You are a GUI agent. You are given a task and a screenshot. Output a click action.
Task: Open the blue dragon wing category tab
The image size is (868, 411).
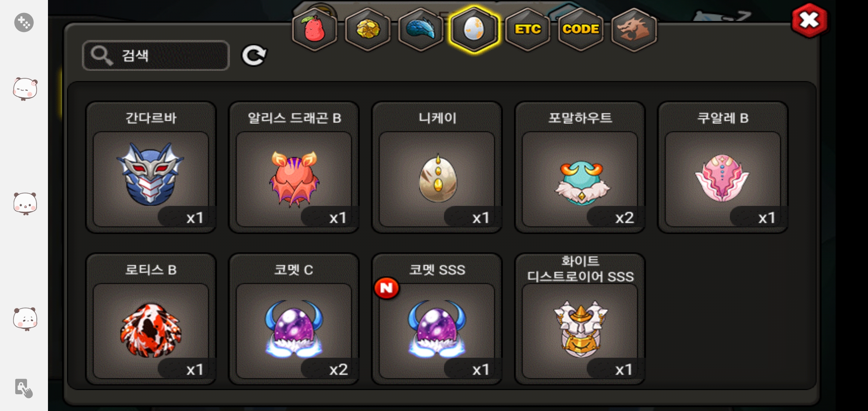[421, 29]
